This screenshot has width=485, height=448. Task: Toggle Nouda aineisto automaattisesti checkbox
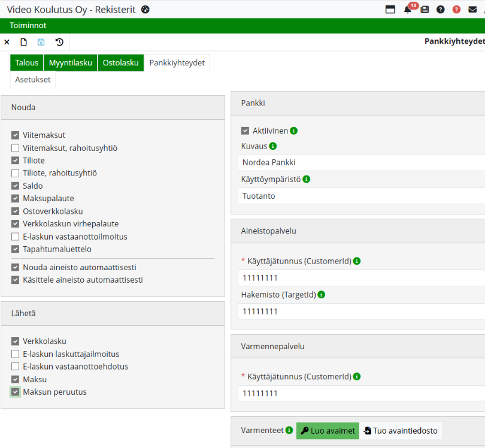coord(16,267)
